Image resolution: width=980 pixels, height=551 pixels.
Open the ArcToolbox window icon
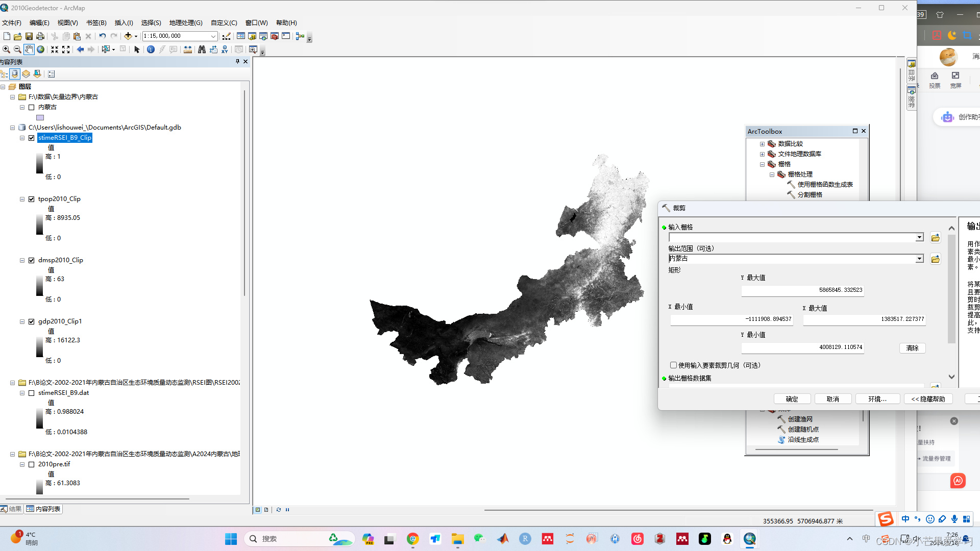[x=275, y=36]
